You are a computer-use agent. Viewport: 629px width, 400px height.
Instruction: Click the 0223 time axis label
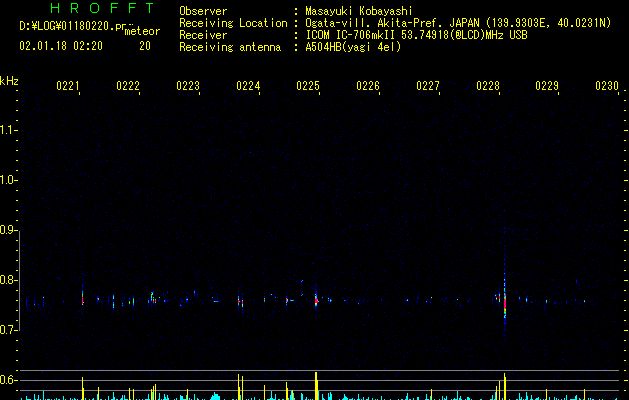pos(188,86)
